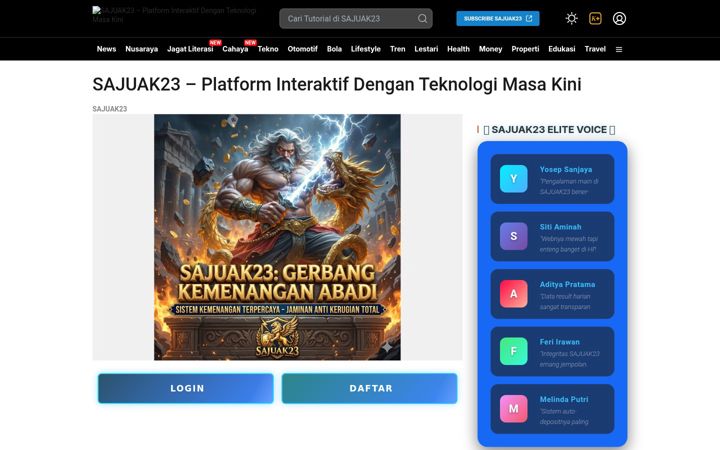
Task: Select the Siti Aminah name text
Action: [560, 227]
